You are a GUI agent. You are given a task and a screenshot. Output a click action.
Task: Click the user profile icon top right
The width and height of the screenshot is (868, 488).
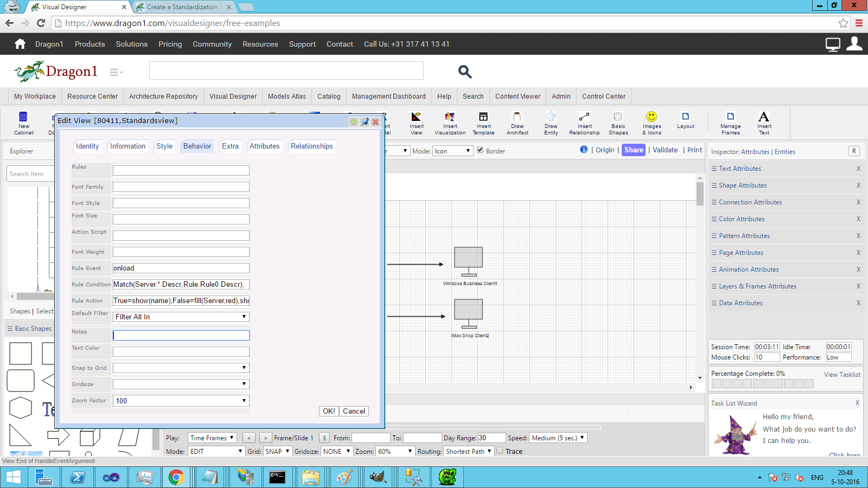pos(854,43)
